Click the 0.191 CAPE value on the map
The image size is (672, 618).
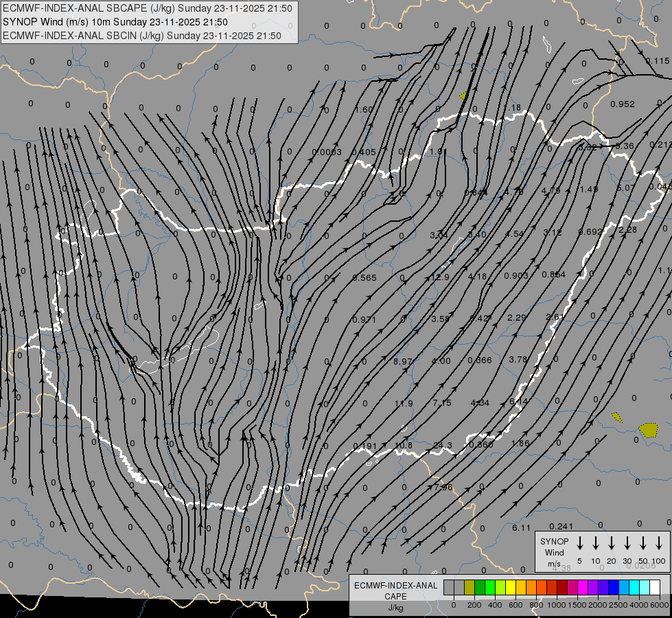364,446
